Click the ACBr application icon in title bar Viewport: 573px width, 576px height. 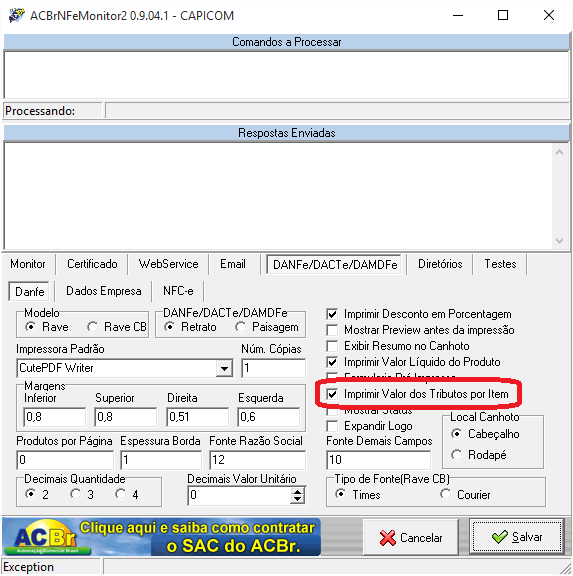tap(17, 15)
